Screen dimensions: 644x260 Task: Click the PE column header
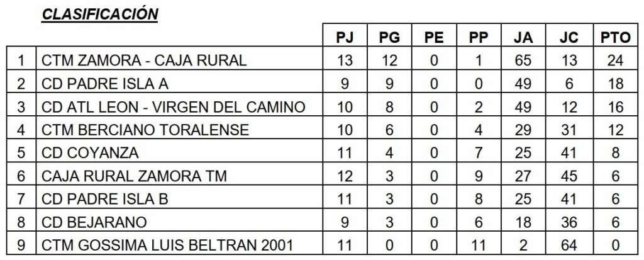point(434,38)
